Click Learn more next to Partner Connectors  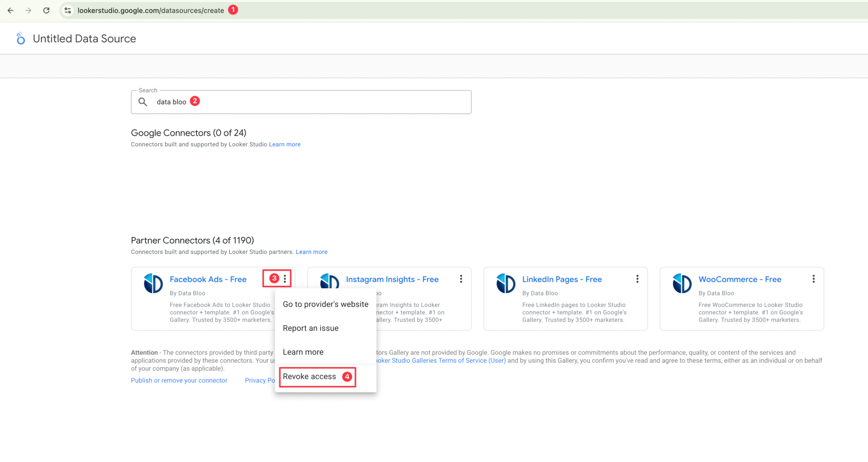click(312, 251)
